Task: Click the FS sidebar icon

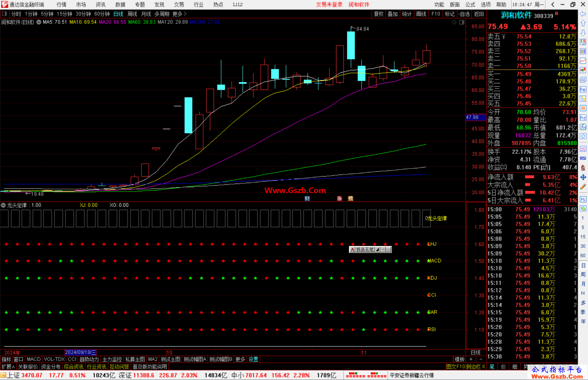Action: click(583, 199)
